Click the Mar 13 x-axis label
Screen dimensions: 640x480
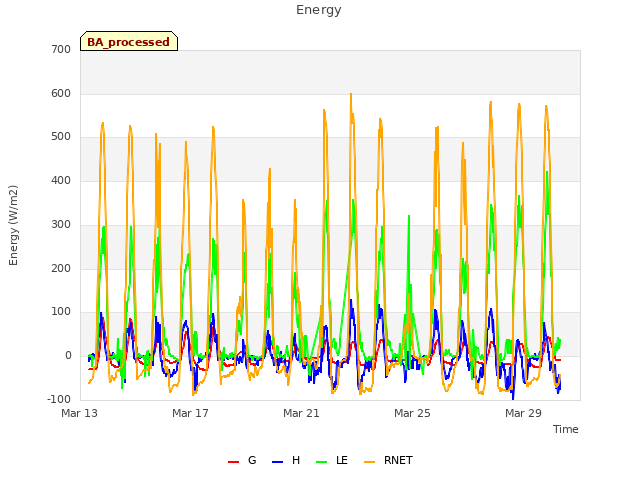pyautogui.click(x=80, y=413)
